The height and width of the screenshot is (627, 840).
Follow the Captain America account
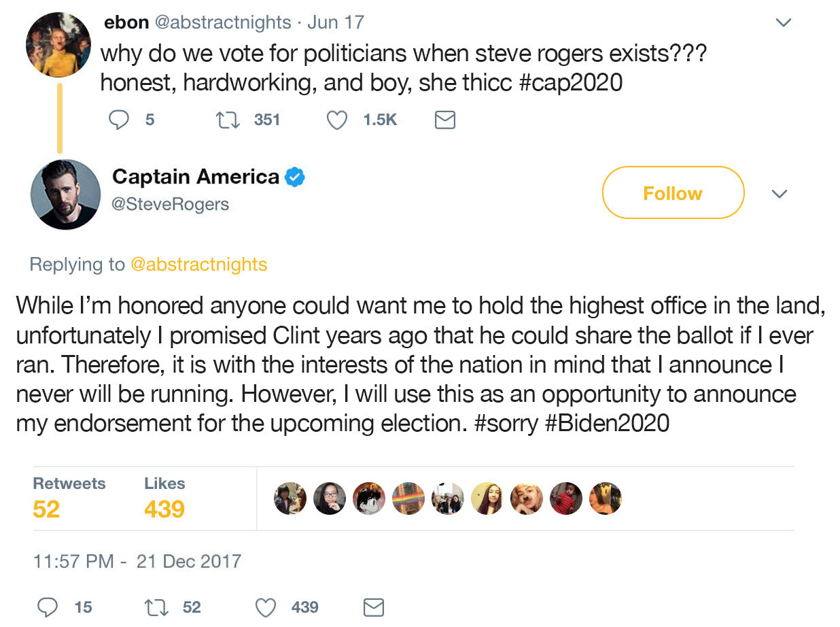(673, 193)
